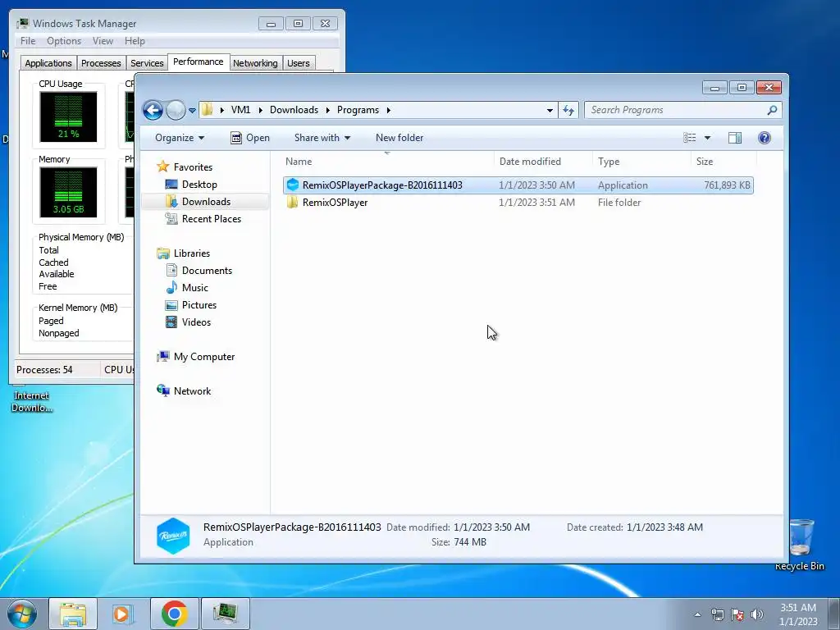840x630 pixels.
Task: Show hidden system tray icons
Action: click(x=697, y=614)
